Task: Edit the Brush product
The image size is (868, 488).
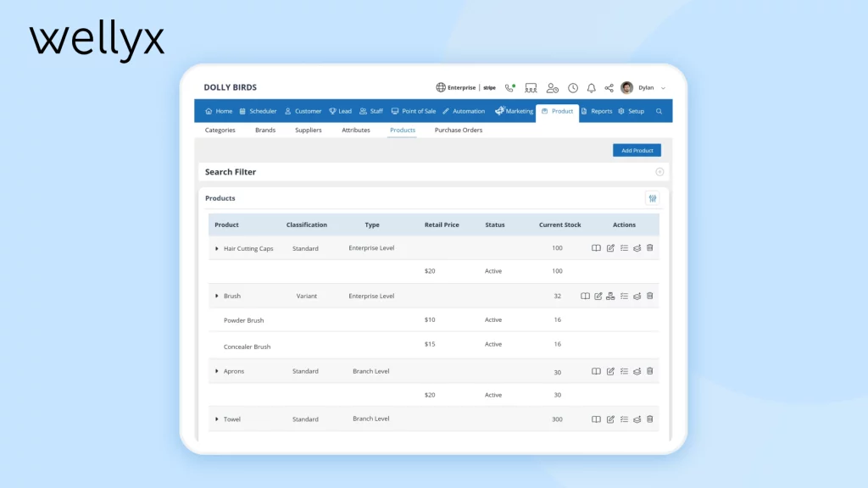Action: tap(598, 296)
